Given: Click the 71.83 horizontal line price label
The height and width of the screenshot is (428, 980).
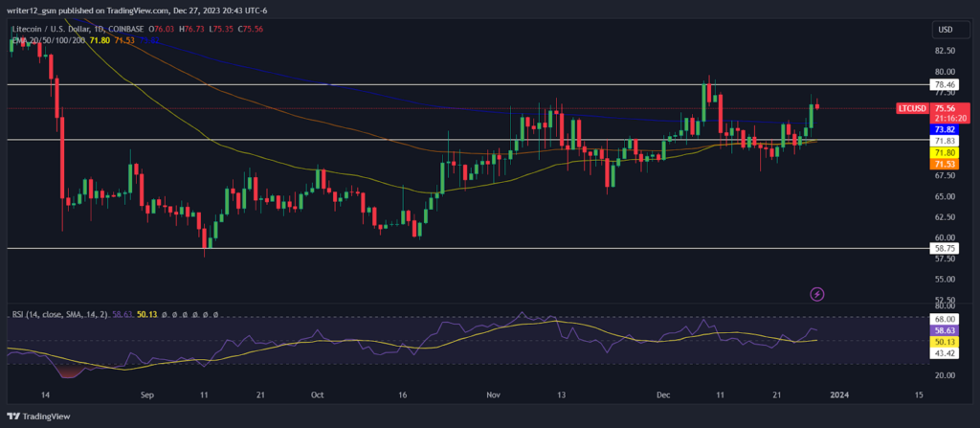Looking at the screenshot, I should [x=943, y=142].
